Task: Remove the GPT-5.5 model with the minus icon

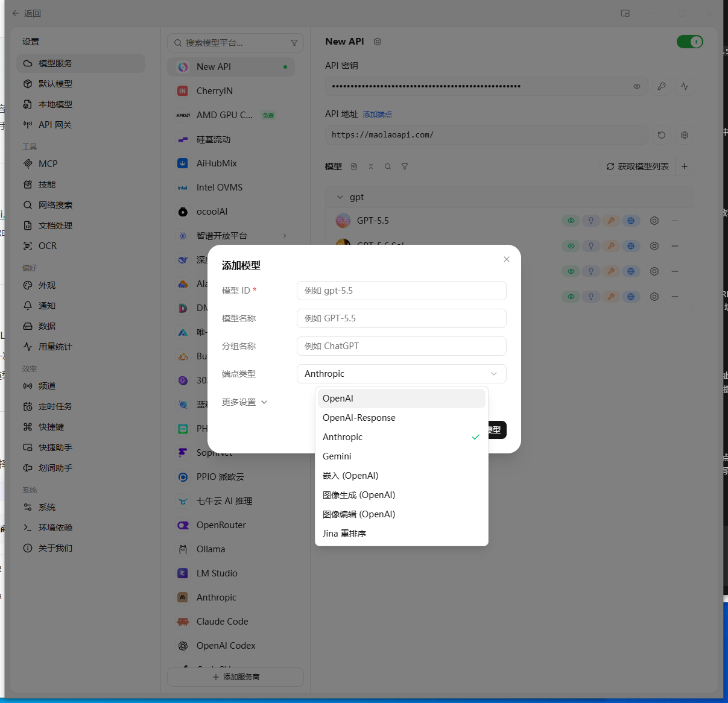Action: (675, 221)
